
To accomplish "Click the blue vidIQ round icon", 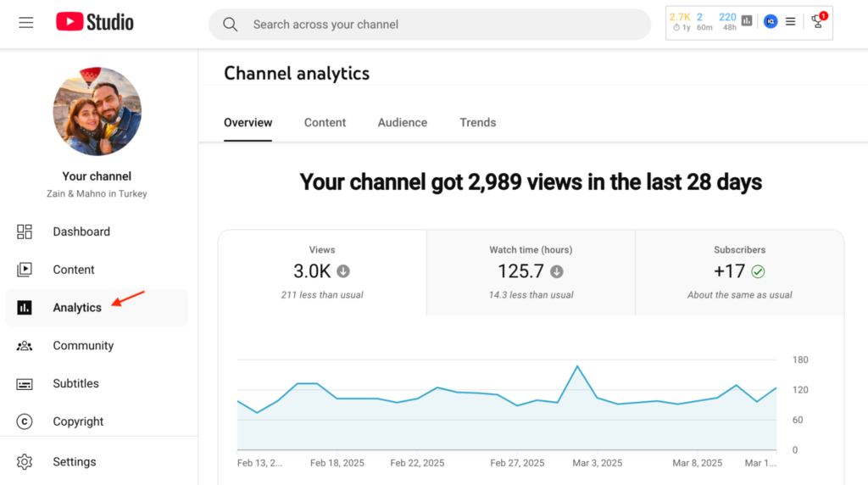I will click(770, 21).
